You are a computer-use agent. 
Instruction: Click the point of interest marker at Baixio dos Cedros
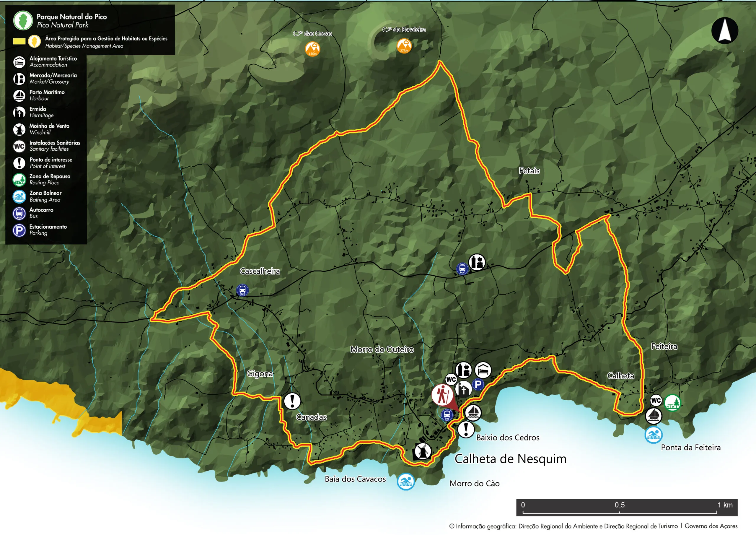point(466,429)
